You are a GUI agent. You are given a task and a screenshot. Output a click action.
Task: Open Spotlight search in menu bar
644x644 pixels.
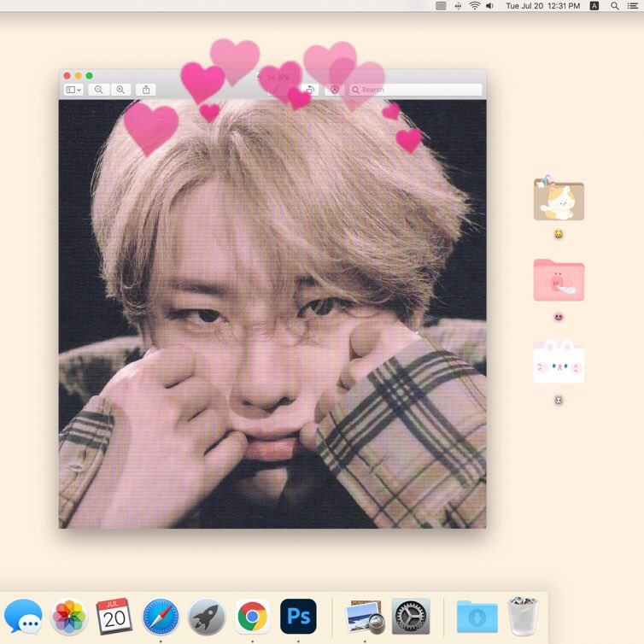pos(614,6)
